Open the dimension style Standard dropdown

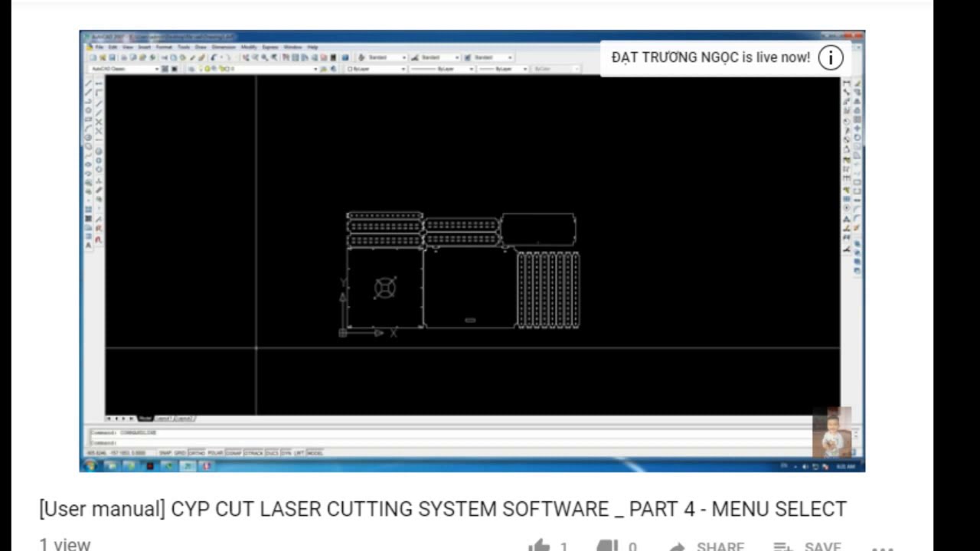coord(440,57)
